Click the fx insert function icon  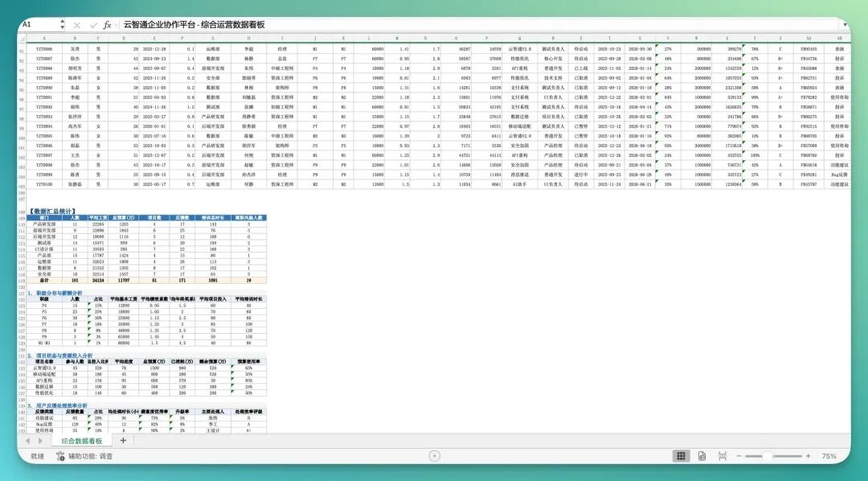click(x=108, y=25)
